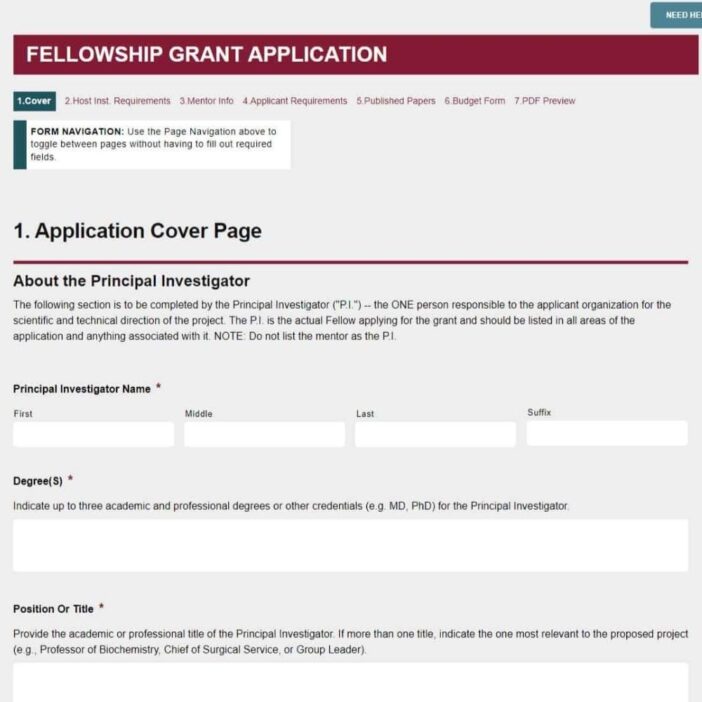Image resolution: width=702 pixels, height=702 pixels.
Task: Click the Form Navigation notice box
Action: coord(152,145)
